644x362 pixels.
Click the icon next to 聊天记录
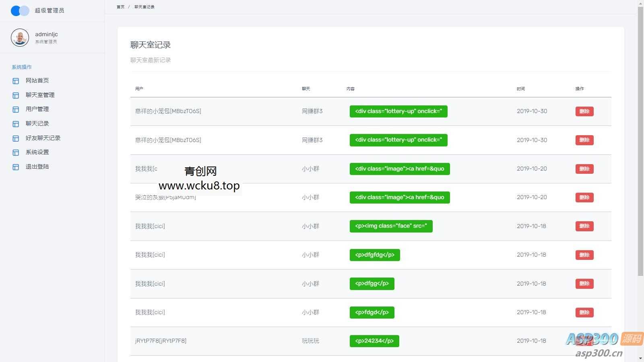click(x=16, y=124)
